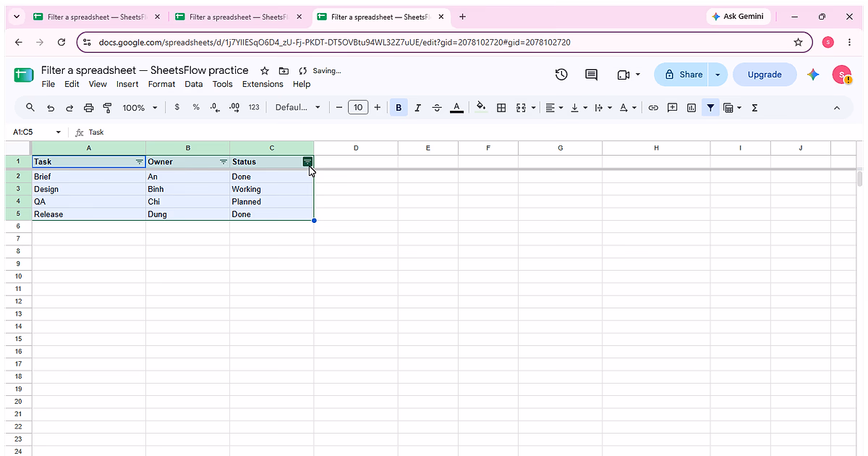
Task: Redo the last action
Action: click(69, 107)
